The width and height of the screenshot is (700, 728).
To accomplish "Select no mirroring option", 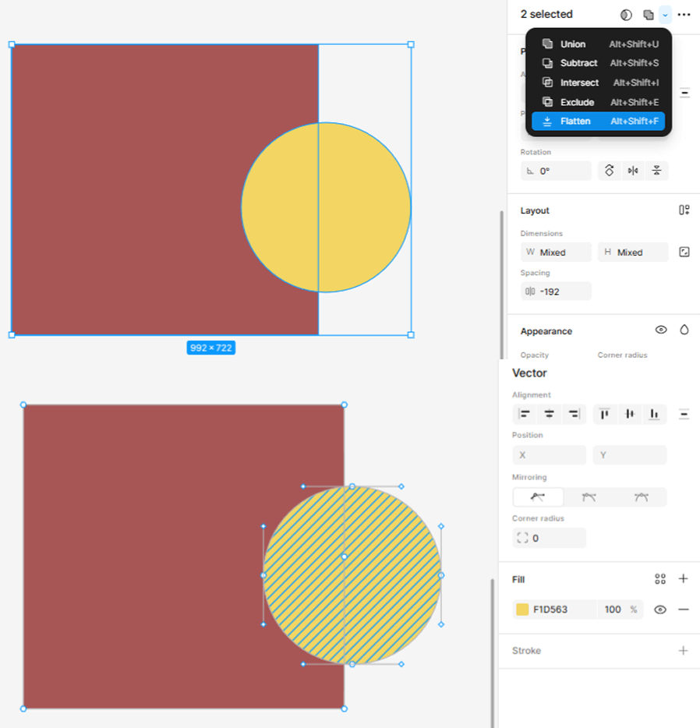I will pyautogui.click(x=538, y=497).
